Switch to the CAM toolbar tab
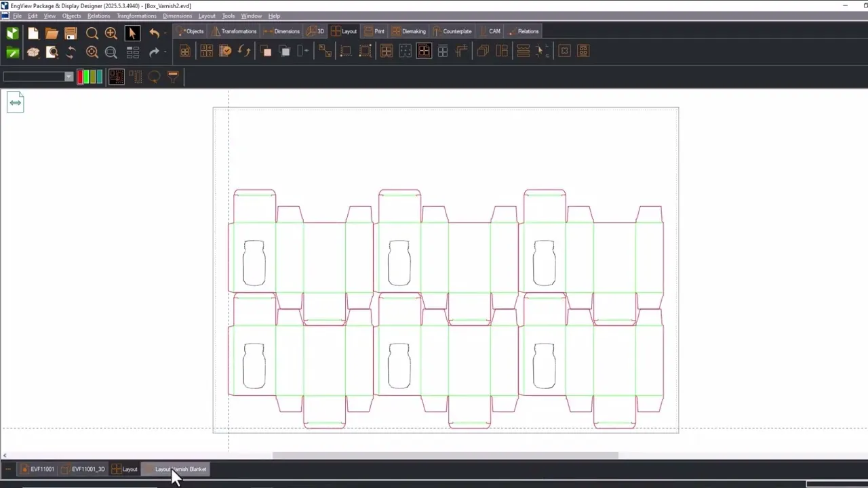The height and width of the screenshot is (488, 868). pos(490,31)
